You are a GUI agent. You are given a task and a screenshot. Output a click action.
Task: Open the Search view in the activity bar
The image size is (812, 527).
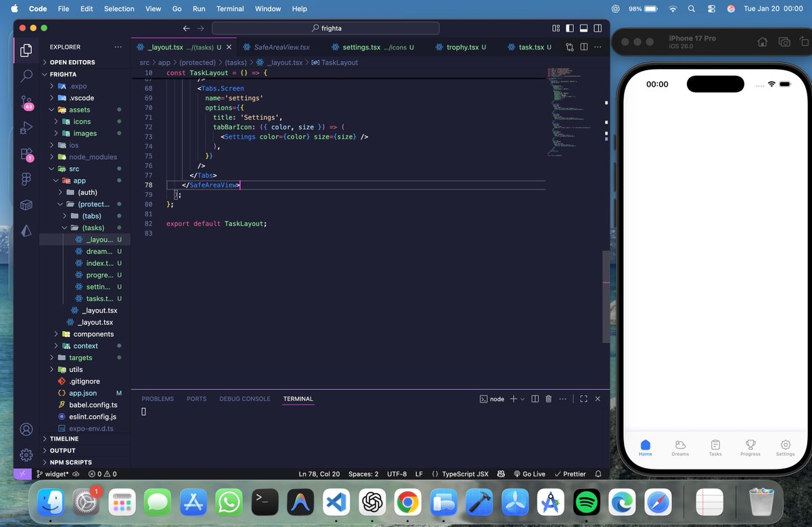pyautogui.click(x=26, y=75)
